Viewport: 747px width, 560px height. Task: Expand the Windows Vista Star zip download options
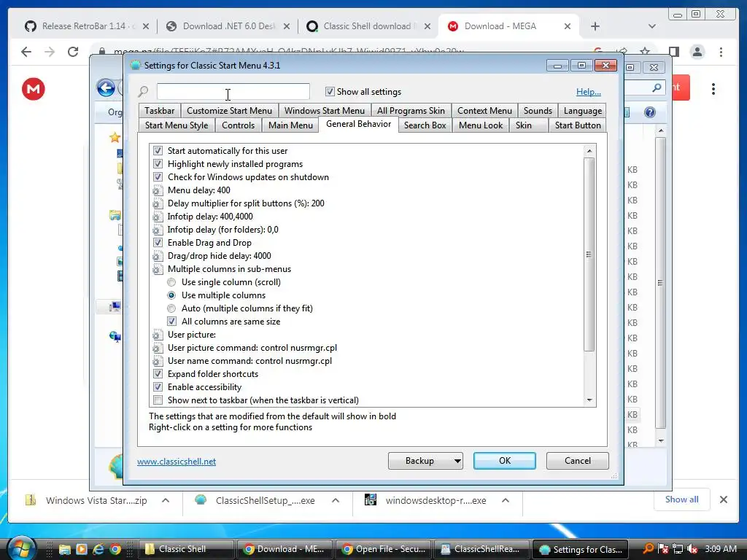[166, 500]
